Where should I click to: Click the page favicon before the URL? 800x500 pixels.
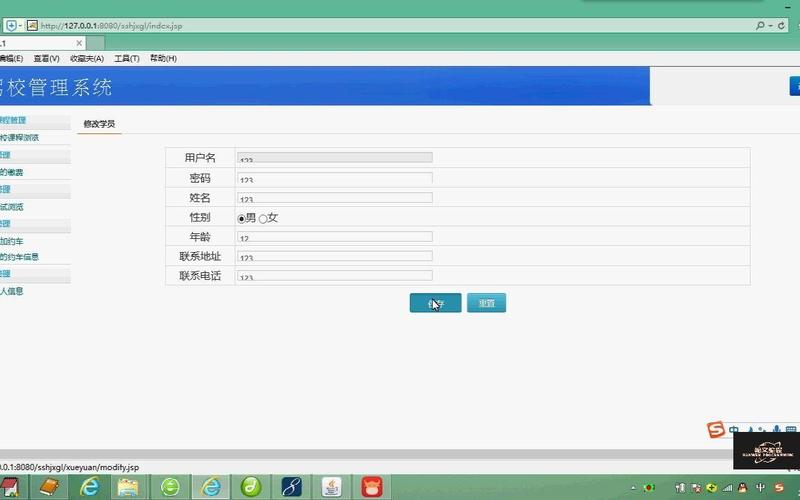click(32, 25)
